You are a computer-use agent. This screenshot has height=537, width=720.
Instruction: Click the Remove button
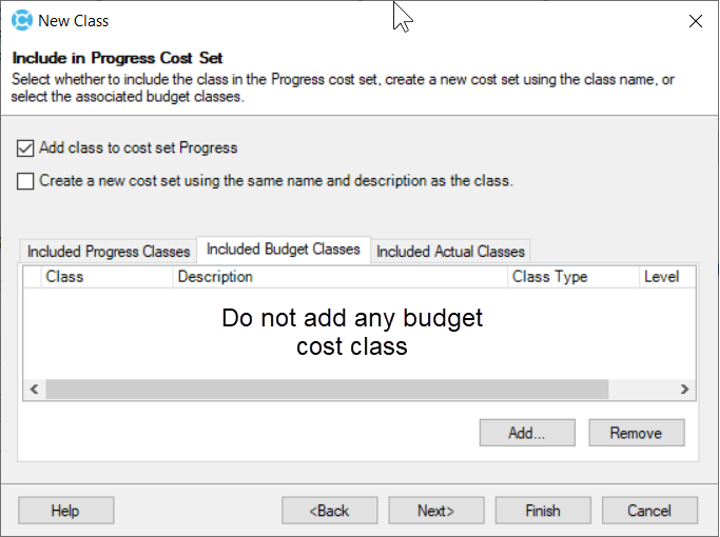636,433
